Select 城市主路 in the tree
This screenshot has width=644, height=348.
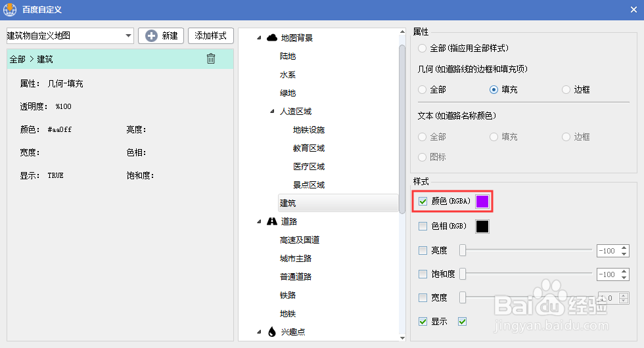point(296,259)
